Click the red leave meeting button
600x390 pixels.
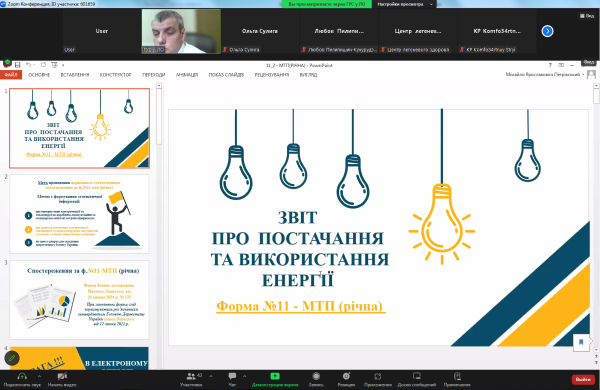(583, 379)
